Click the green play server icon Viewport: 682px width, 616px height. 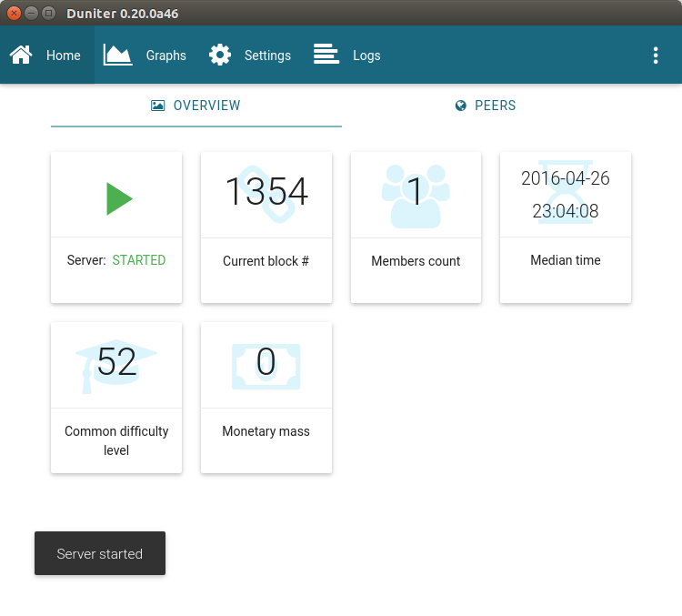119,198
